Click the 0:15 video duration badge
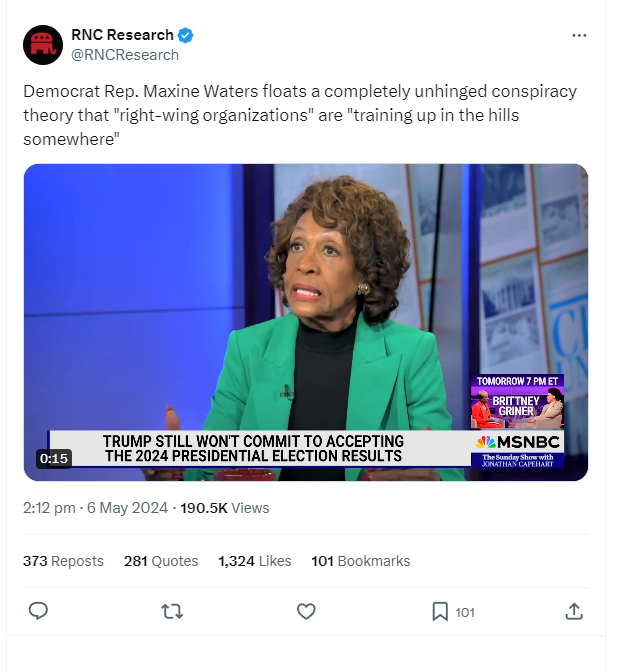622x672 pixels. point(54,459)
